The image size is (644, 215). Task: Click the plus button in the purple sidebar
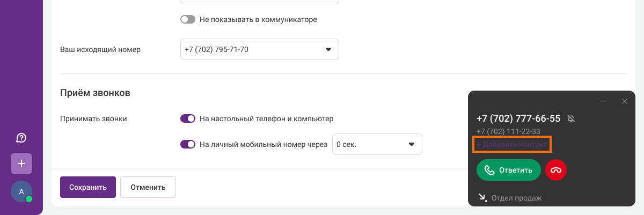(x=21, y=164)
